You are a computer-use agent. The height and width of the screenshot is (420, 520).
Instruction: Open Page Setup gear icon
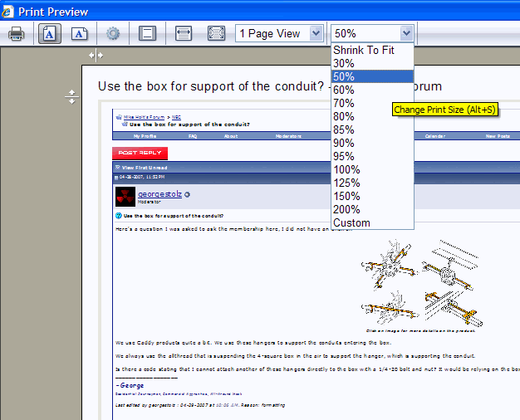113,33
